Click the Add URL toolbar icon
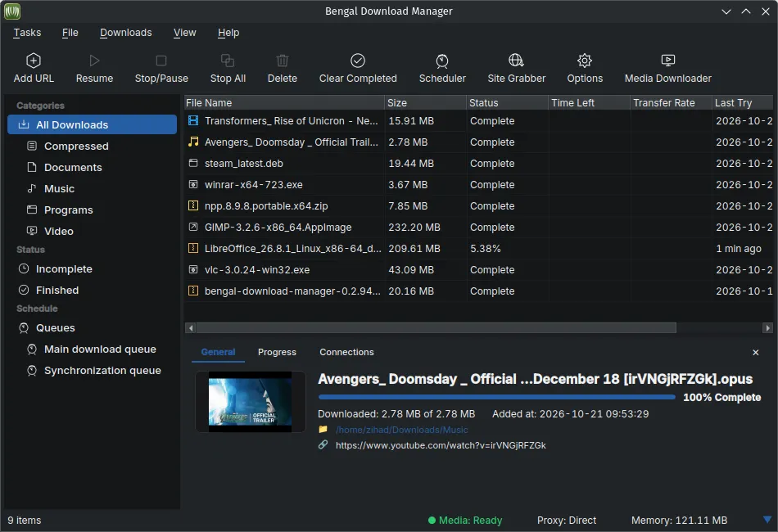 click(34, 61)
